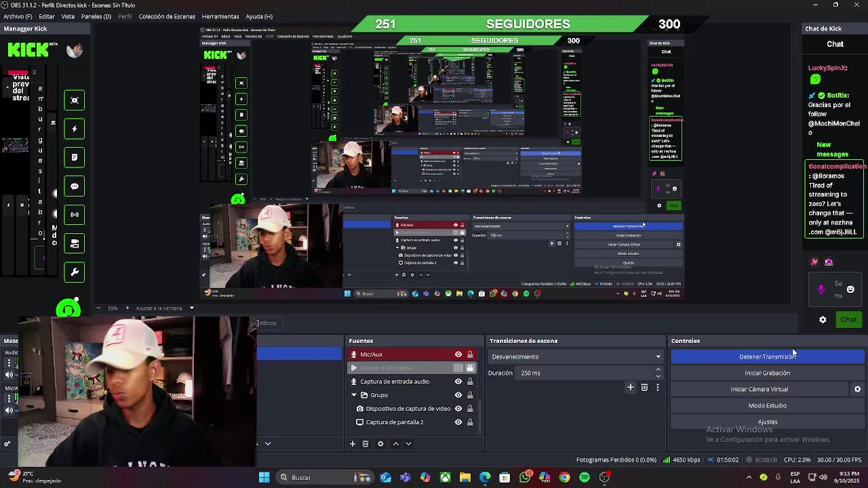
Task: Hide the Mic/Aux source
Action: (458, 354)
